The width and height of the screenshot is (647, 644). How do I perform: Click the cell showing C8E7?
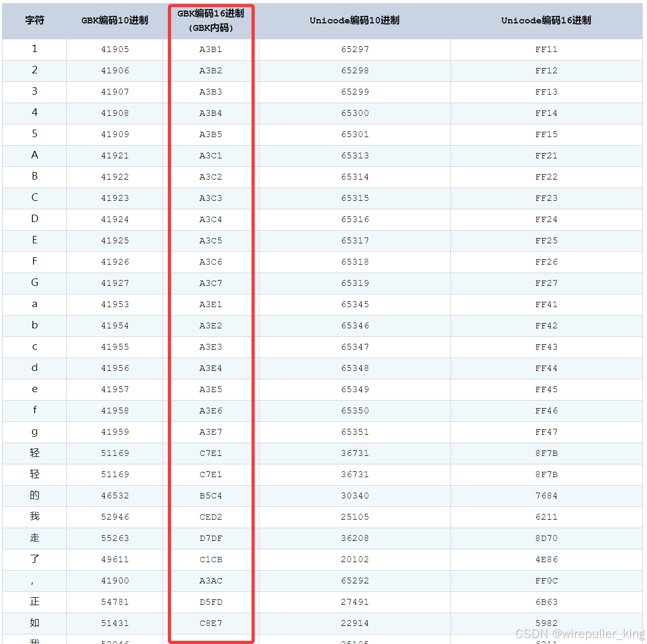coord(211,623)
